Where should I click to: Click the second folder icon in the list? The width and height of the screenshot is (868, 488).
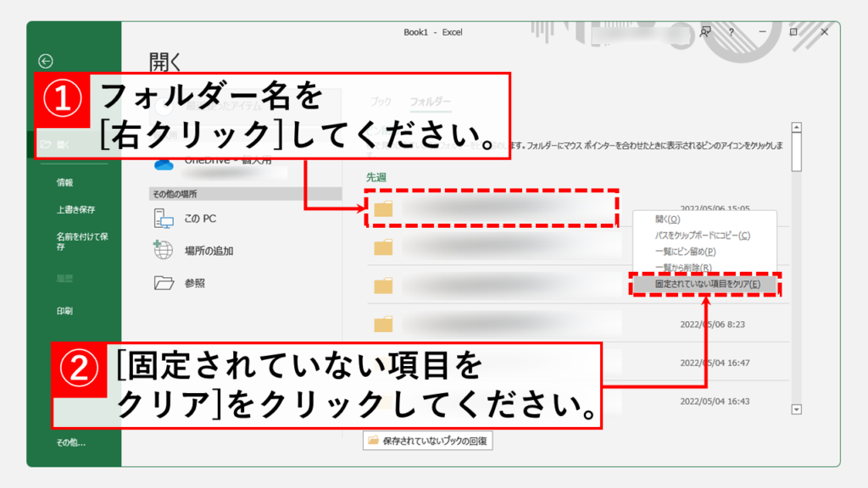coord(384,247)
